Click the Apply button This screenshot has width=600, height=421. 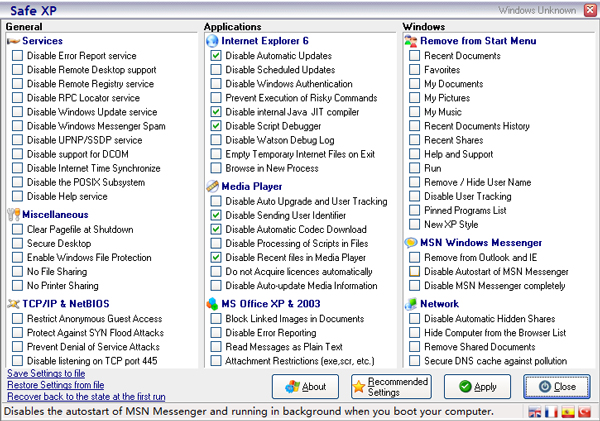(x=477, y=387)
